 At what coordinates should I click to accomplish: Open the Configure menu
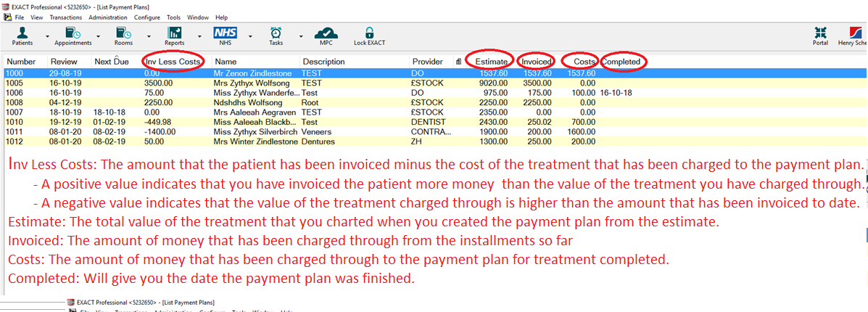146,17
